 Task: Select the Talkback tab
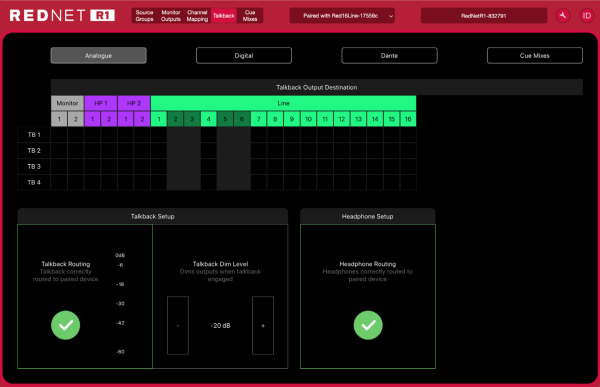[223, 16]
